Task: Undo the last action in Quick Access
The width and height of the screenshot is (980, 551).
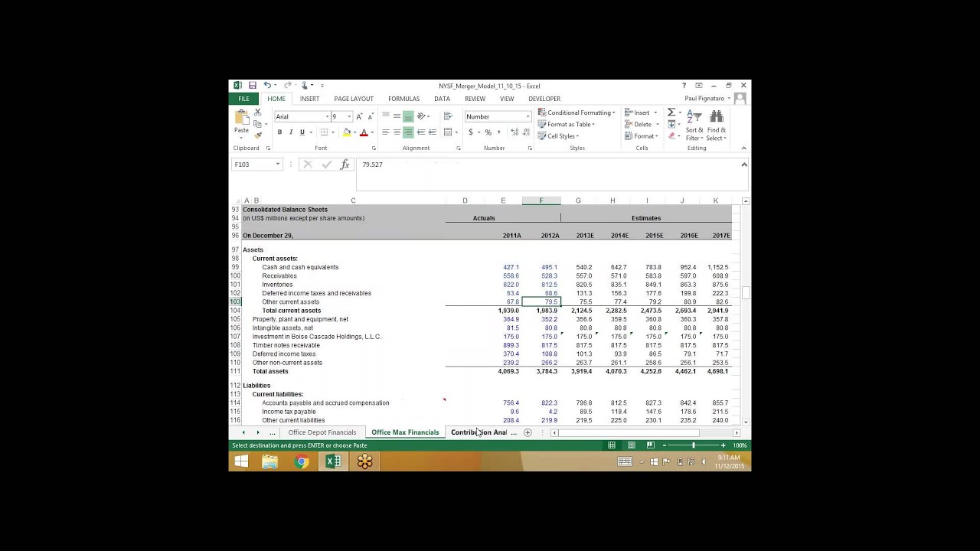Action: pyautogui.click(x=267, y=86)
